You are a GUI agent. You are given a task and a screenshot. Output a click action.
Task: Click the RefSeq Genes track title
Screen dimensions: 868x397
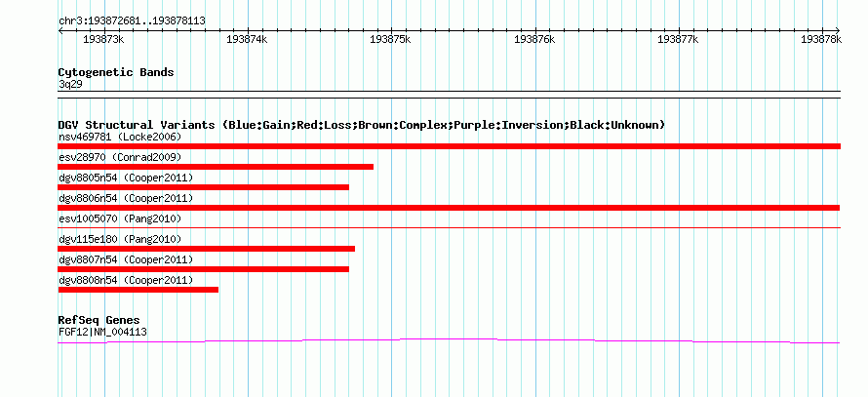click(x=99, y=320)
